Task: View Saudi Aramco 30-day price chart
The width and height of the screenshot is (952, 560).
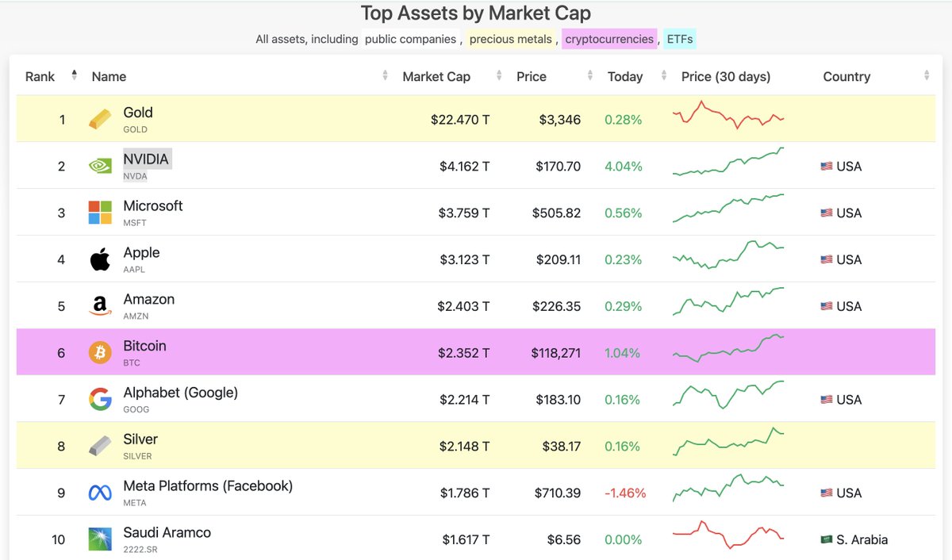Action: [728, 535]
